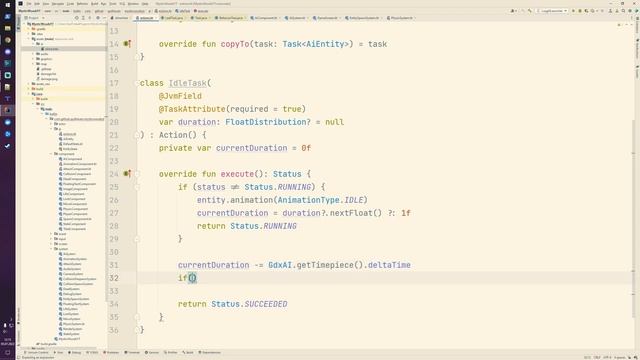The image size is (640, 360).
Task: Open the Project view selector dropdown
Action: click(35, 18)
